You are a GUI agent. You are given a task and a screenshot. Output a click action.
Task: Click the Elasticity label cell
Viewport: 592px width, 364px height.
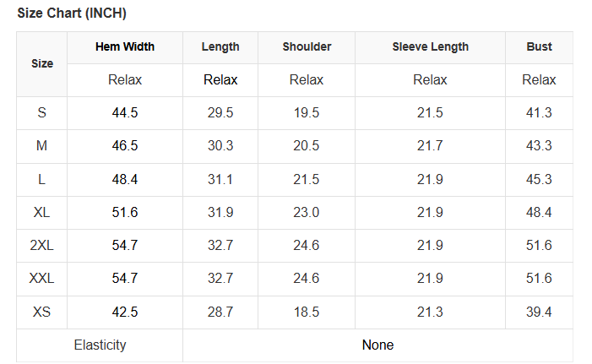pos(100,345)
